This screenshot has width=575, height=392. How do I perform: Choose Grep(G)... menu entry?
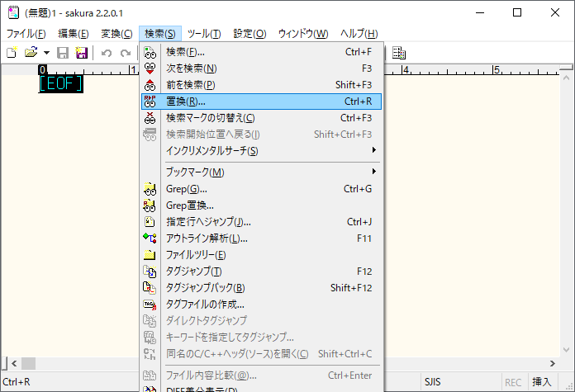coord(261,189)
